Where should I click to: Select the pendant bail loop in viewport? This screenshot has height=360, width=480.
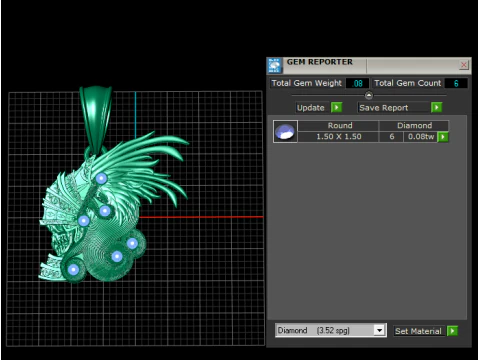(x=96, y=121)
